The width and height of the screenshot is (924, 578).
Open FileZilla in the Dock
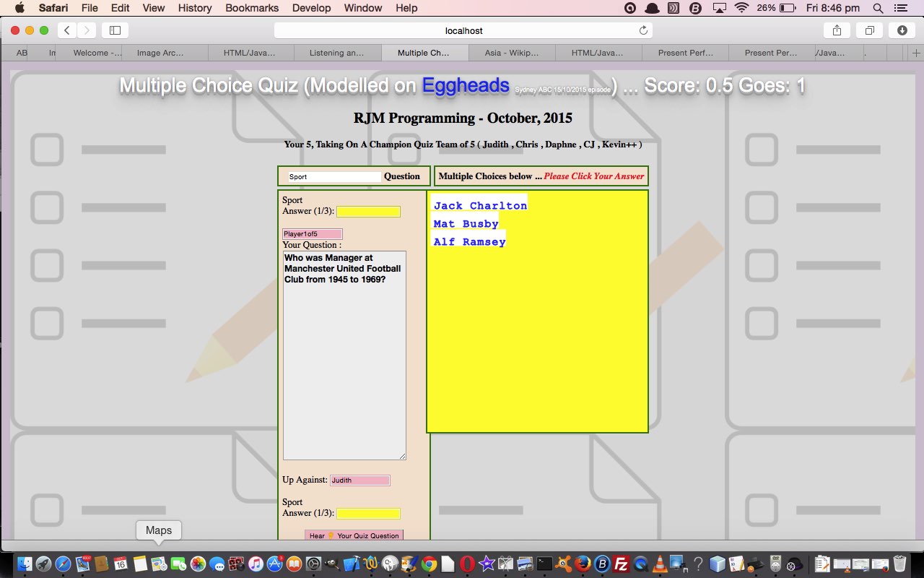coord(621,564)
